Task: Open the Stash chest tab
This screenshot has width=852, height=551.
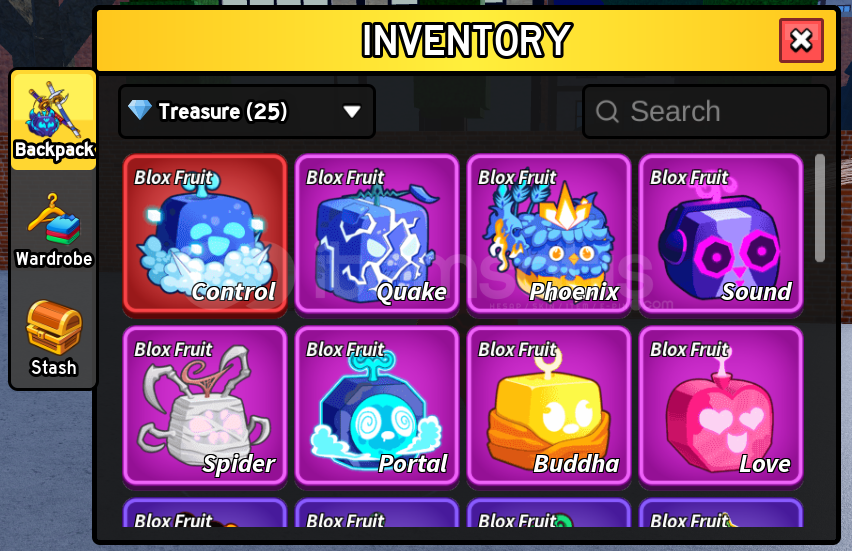Action: click(53, 338)
